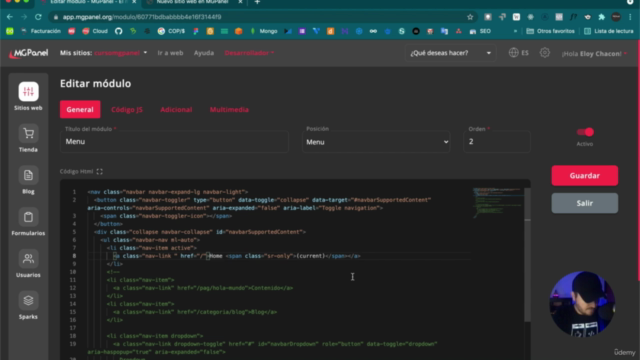Switch to the General tab
Image resolution: width=640 pixels, height=360 pixels.
[x=80, y=109]
